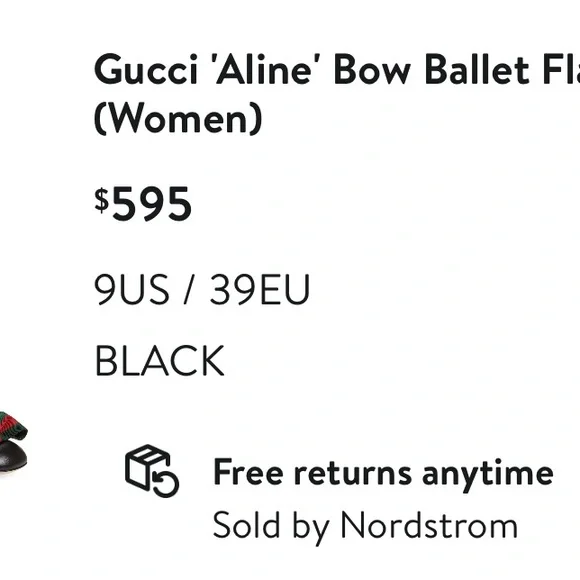Open the Gucci shoe product thumbnail

[13, 442]
